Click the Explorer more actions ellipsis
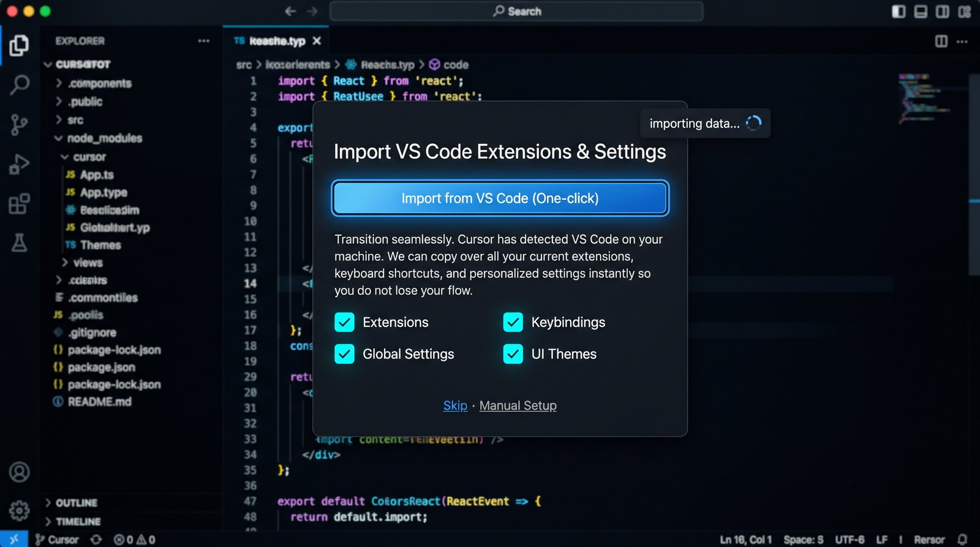The width and height of the screenshot is (980, 547). (204, 41)
